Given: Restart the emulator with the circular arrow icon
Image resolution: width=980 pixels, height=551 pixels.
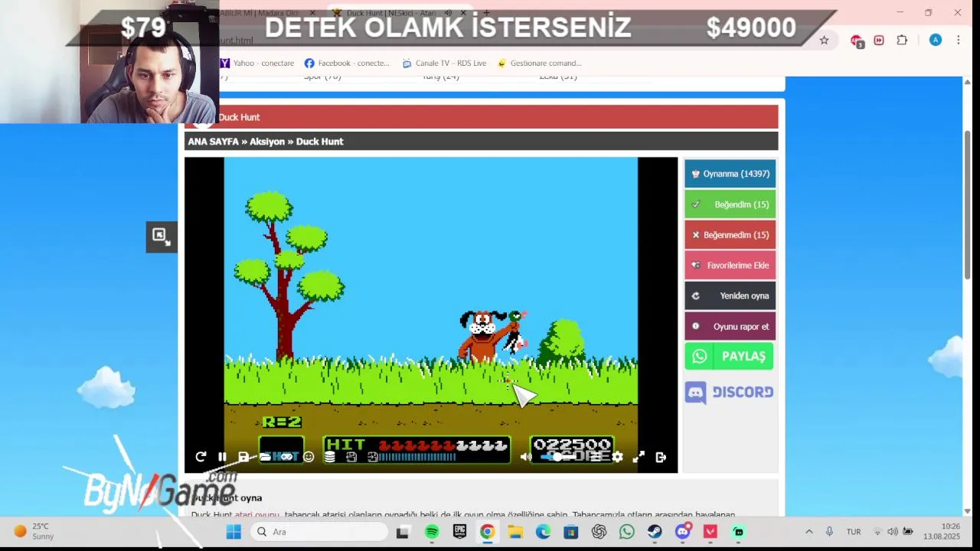Looking at the screenshot, I should [201, 457].
